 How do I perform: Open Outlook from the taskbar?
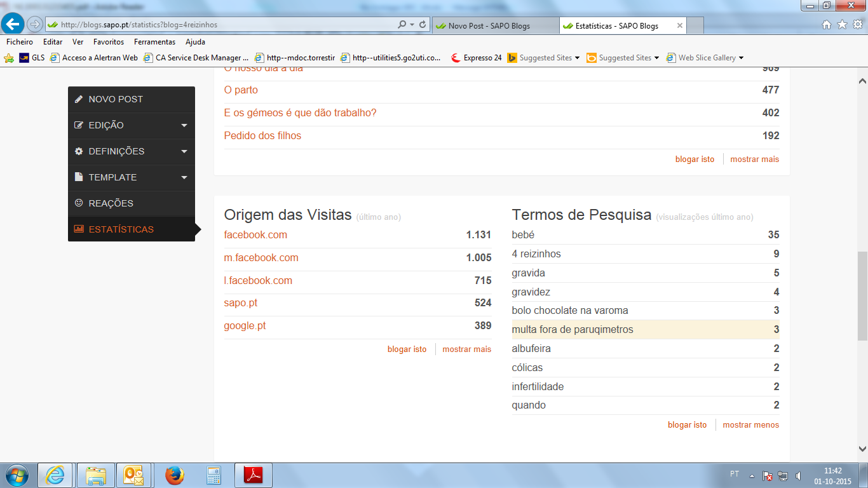[x=134, y=475]
